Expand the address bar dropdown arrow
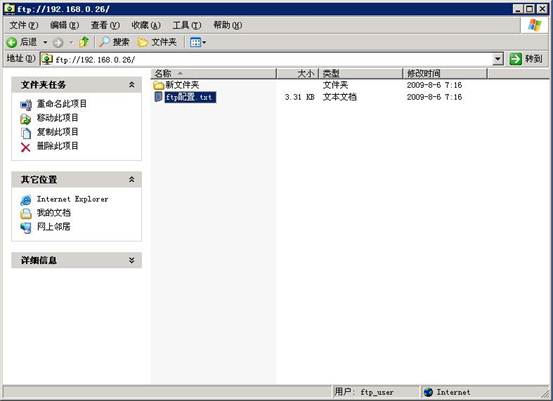553x401 pixels. pyautogui.click(x=498, y=59)
